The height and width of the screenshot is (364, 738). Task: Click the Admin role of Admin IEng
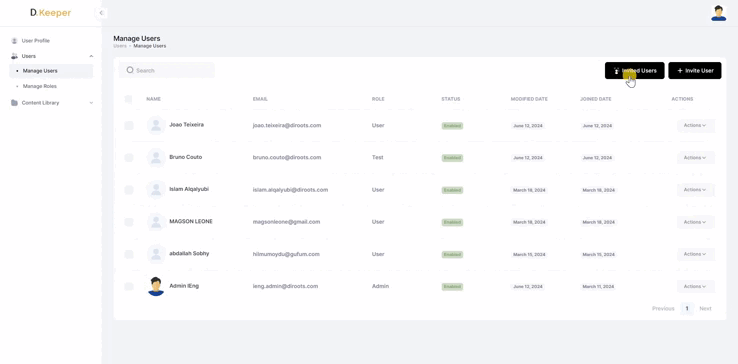click(380, 286)
